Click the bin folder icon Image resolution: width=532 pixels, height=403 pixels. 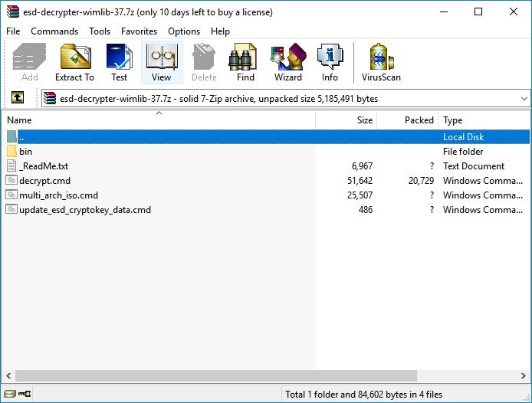tap(11, 151)
